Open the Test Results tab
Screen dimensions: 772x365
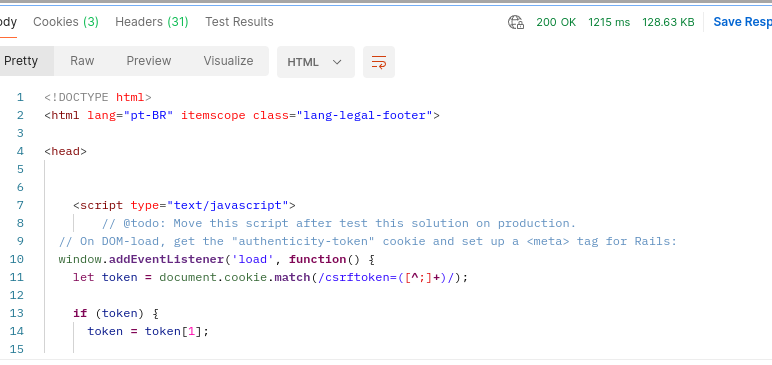pyautogui.click(x=239, y=22)
